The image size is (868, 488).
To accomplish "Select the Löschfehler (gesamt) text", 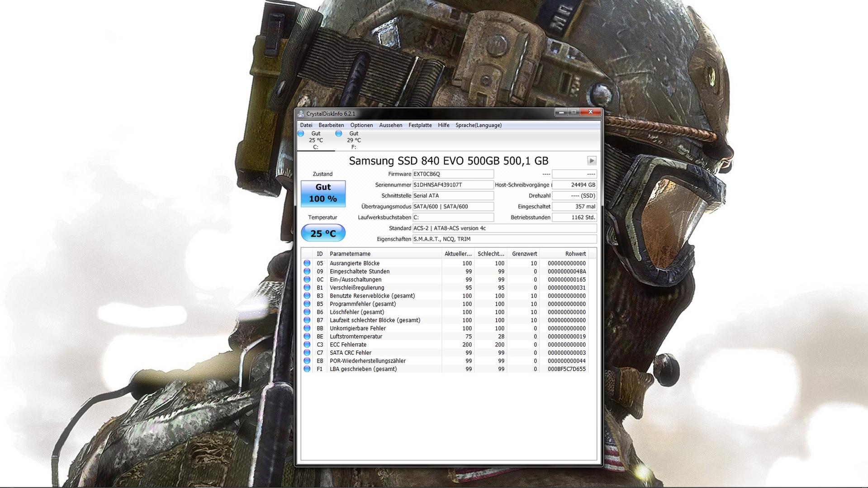I will click(357, 312).
